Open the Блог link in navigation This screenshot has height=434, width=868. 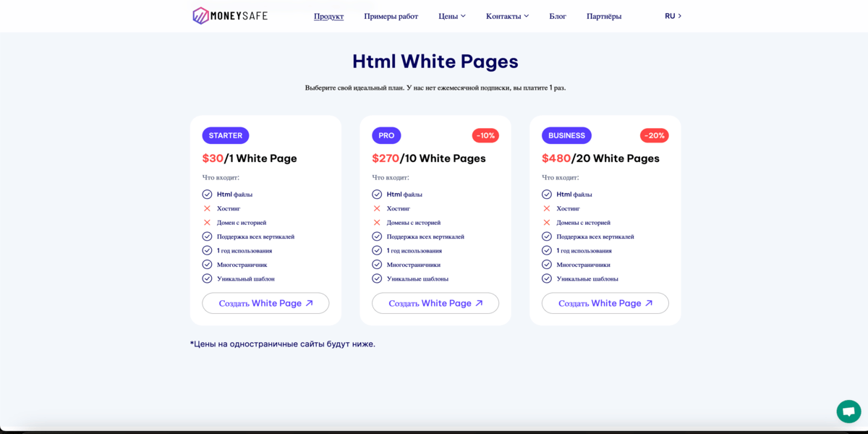(x=558, y=16)
